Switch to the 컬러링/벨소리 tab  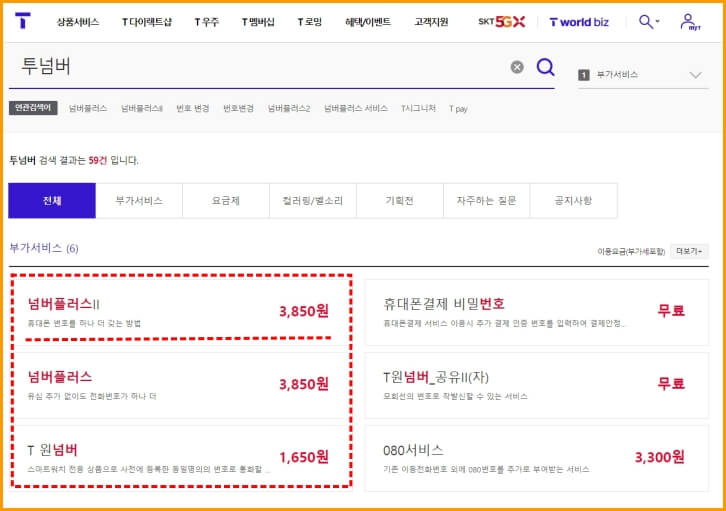(x=313, y=200)
